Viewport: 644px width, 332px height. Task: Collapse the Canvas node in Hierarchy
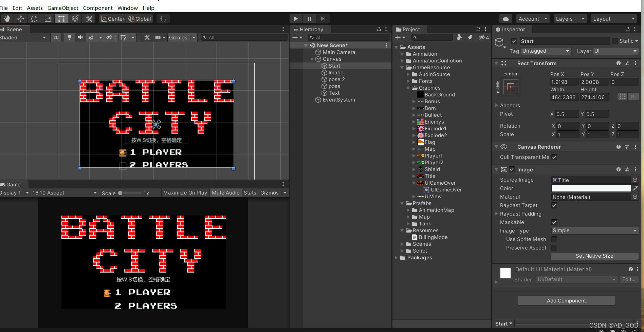312,59
